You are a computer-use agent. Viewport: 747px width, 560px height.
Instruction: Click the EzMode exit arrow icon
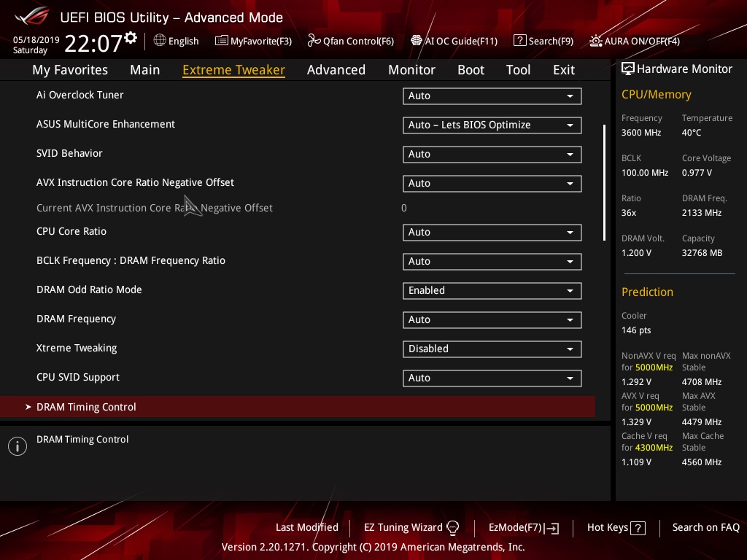(552, 528)
